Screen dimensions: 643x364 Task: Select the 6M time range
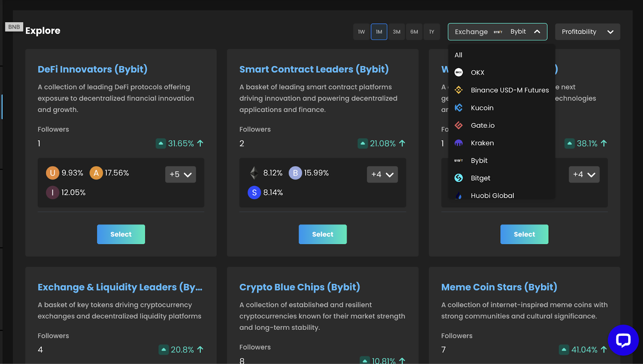(414, 32)
